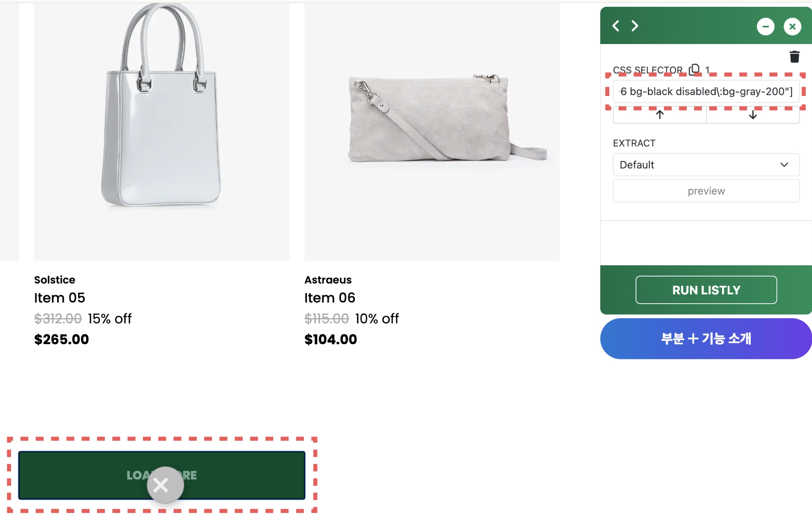This screenshot has width=812, height=523.
Task: Click the back arrow in Listly panel
Action: [616, 26]
